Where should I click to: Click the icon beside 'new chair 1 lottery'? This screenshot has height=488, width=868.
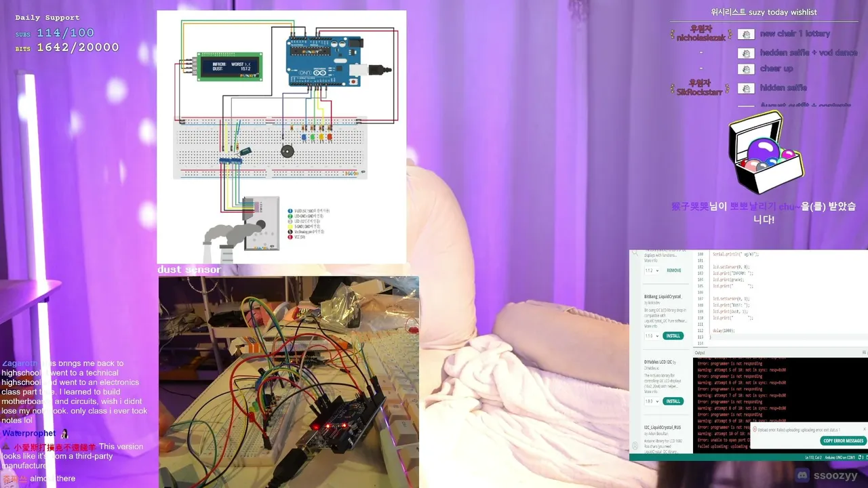746,34
